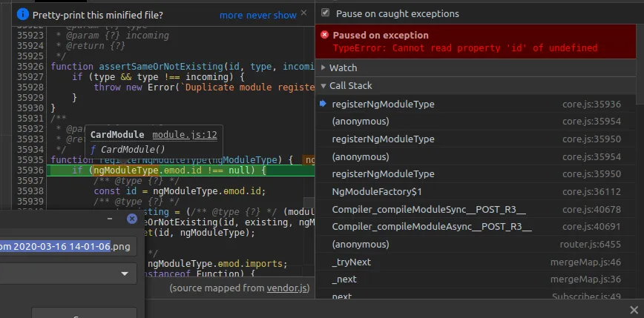Click the 'more' link in Pretty-print bar
644x318 pixels.
231,15
